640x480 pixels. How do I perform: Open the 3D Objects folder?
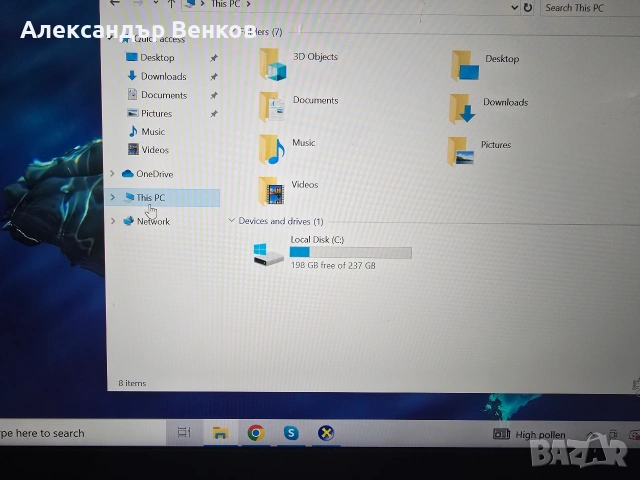[273, 63]
